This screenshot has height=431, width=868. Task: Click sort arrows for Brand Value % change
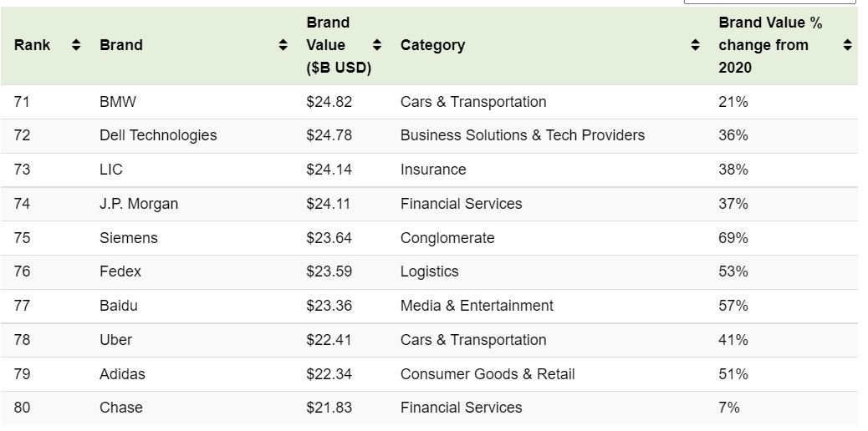[847, 45]
